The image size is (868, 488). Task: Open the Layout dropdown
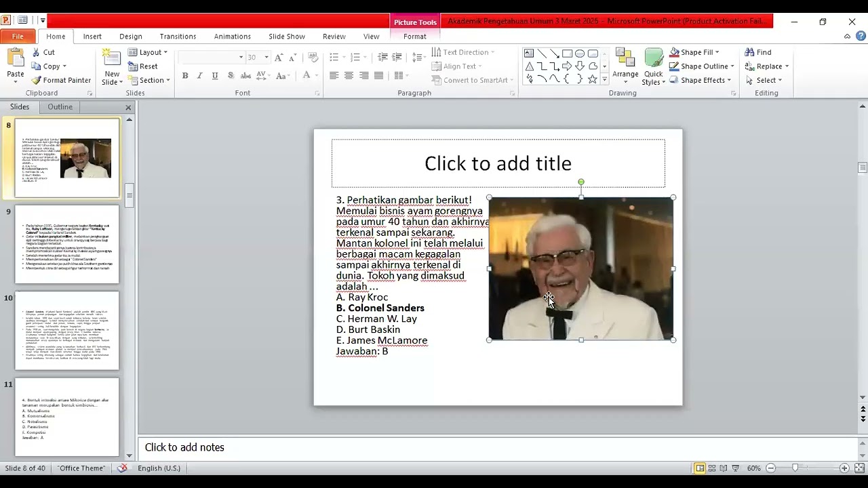(149, 52)
